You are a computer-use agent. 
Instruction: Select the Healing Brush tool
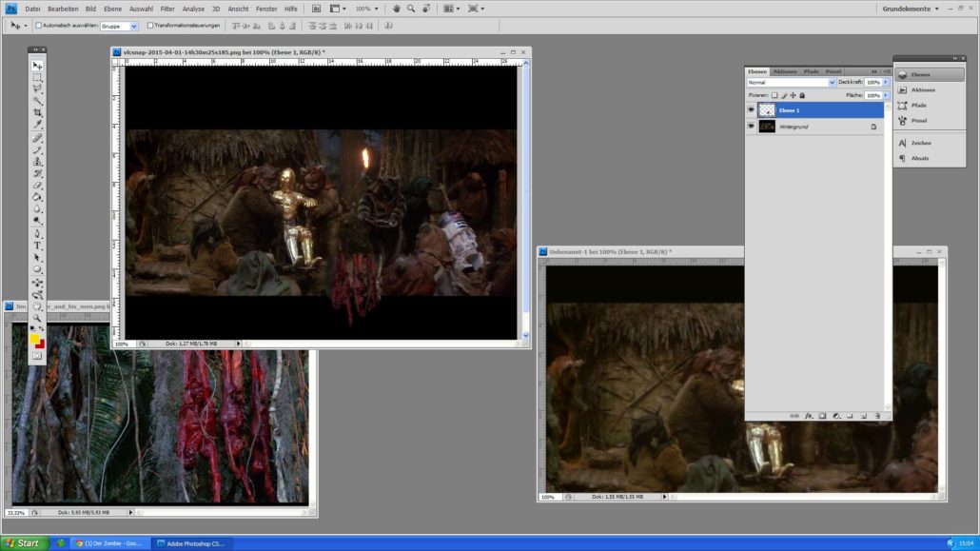(x=37, y=138)
